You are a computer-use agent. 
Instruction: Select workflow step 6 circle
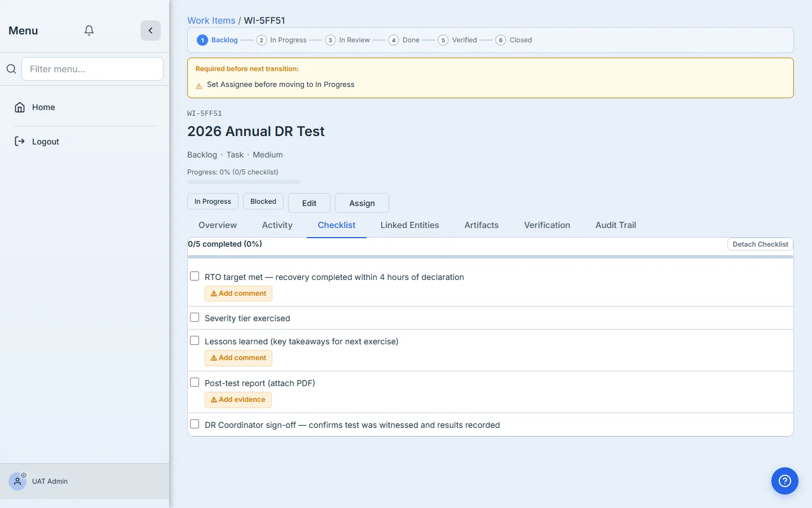tap(501, 40)
